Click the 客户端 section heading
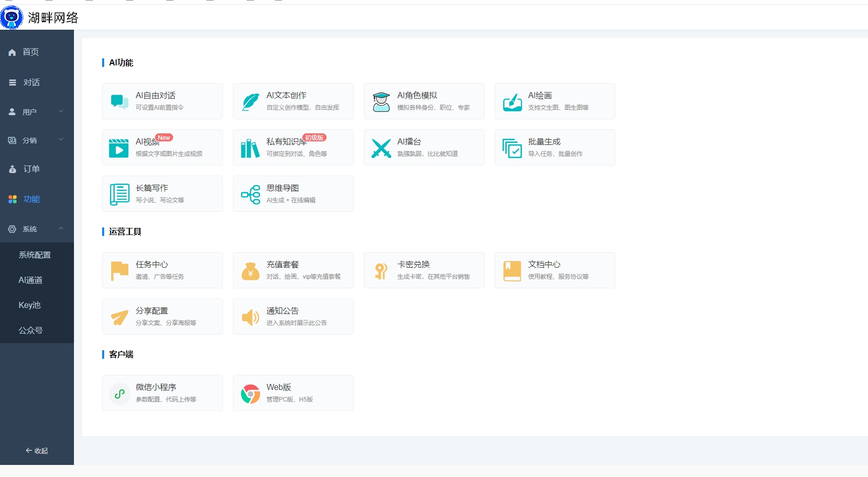The height and width of the screenshot is (477, 868). pyautogui.click(x=121, y=355)
